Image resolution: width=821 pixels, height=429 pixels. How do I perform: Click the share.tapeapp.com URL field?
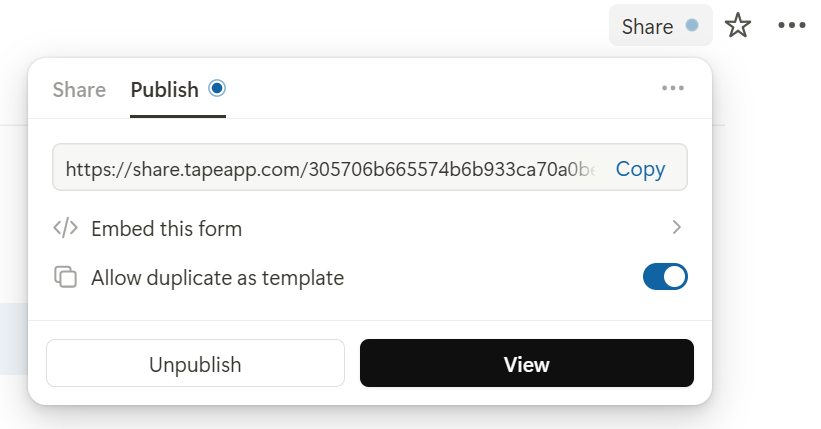point(330,169)
